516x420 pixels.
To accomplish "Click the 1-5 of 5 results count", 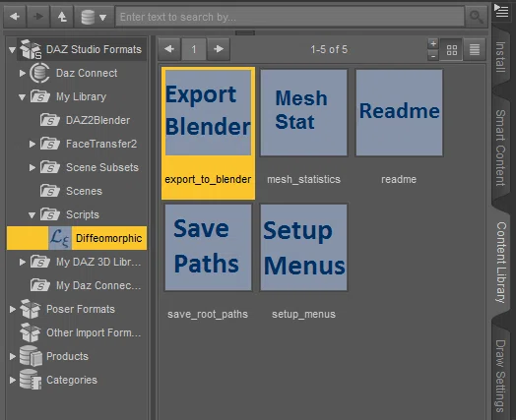I will (329, 49).
